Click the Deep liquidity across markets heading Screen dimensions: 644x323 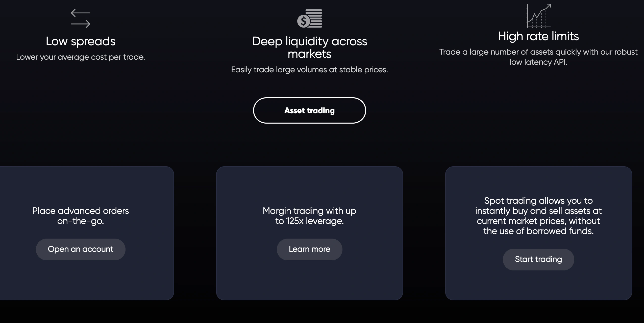[x=309, y=48]
